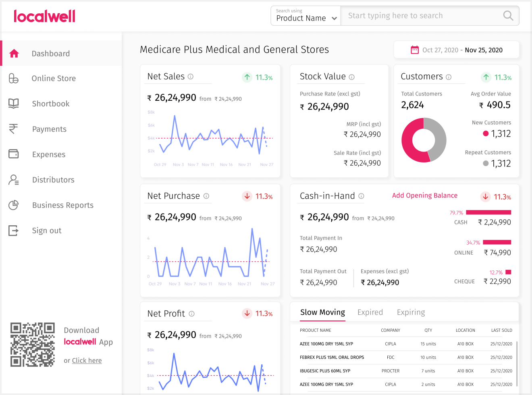Switch to the Expired tab
Screen dimensions: 532x395
370,312
